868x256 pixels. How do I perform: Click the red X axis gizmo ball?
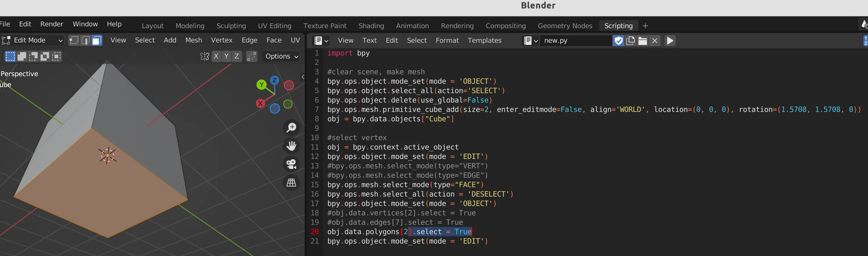point(260,103)
